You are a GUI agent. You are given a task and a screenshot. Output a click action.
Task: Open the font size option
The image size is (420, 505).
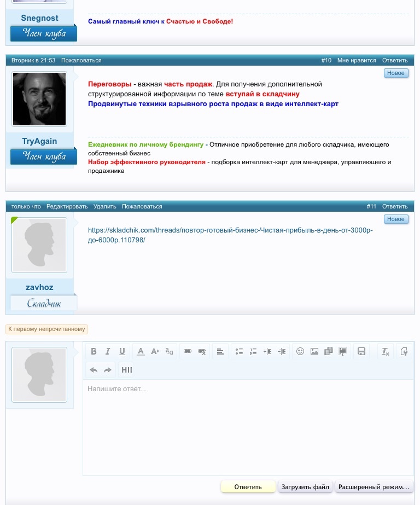pos(155,351)
